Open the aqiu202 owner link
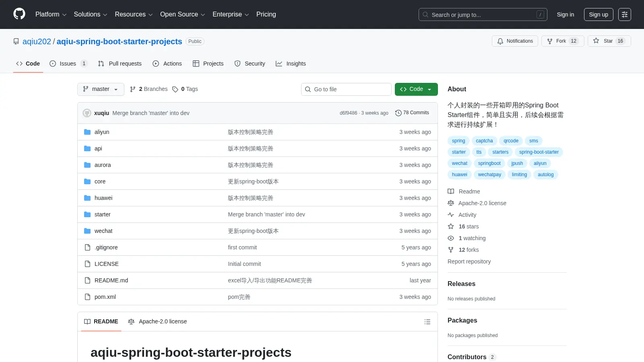This screenshot has height=362, width=644. click(37, 41)
